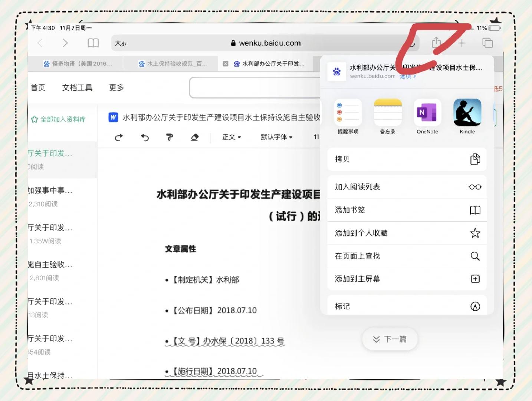532x401 pixels.
Task: Close the 水利部办公厅关于印发 tab
Action: 225,64
